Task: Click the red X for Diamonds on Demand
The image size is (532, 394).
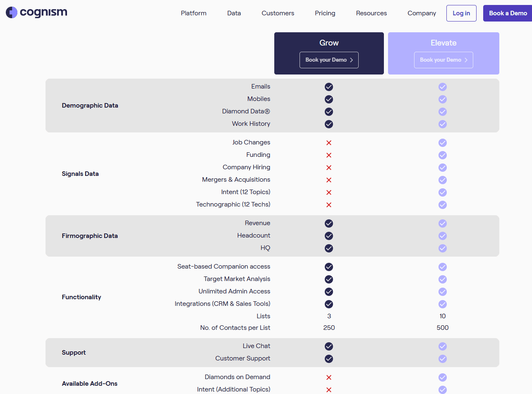Action: pyautogui.click(x=329, y=377)
